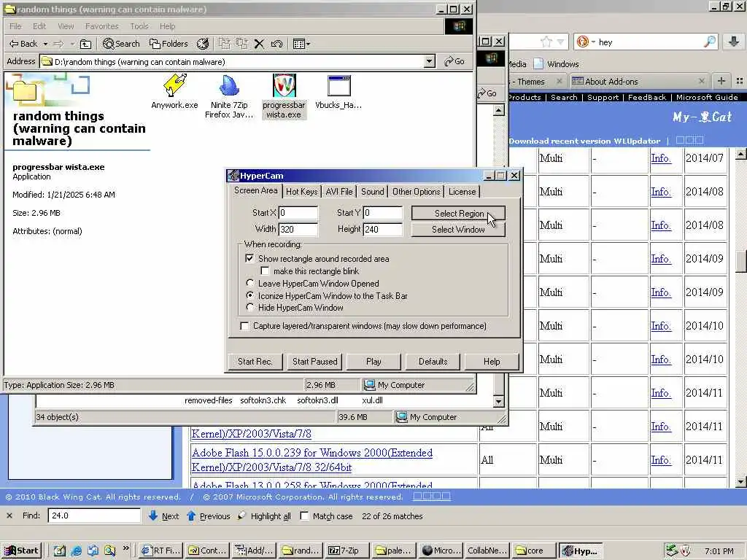Select Leave HyperCam Window Opened
Viewport: 747px width, 560px height.
(249, 284)
